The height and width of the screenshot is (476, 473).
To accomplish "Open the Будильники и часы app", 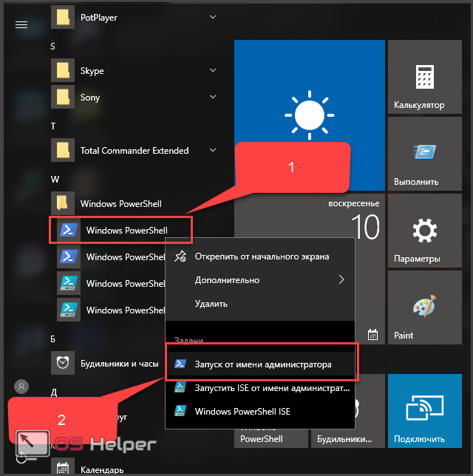I will pos(108,363).
